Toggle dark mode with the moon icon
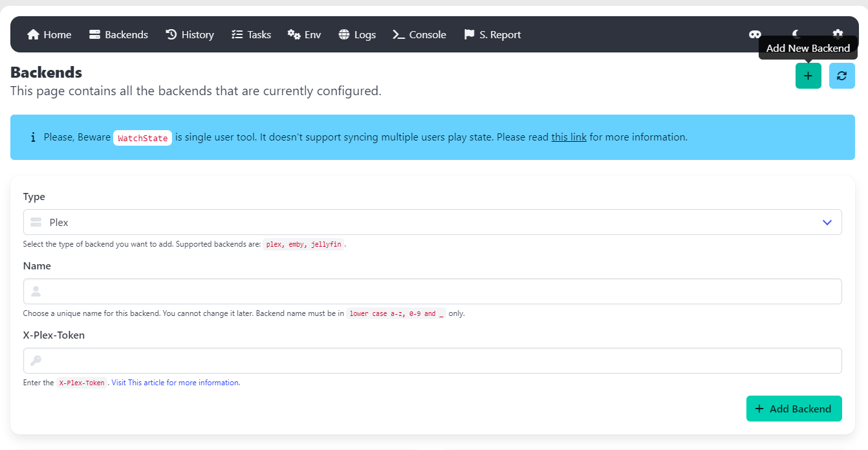The height and width of the screenshot is (450, 868). tap(795, 34)
